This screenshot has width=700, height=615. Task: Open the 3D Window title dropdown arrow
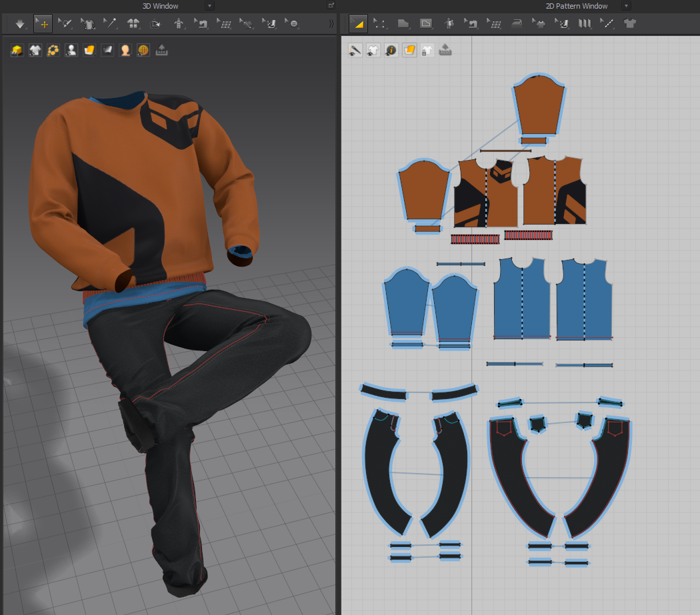[209, 6]
